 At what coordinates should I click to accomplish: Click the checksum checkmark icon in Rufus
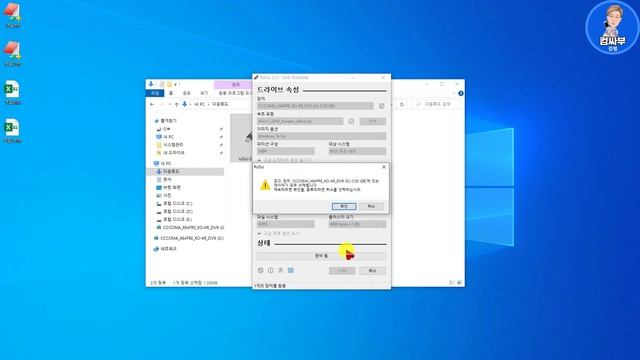(x=351, y=121)
